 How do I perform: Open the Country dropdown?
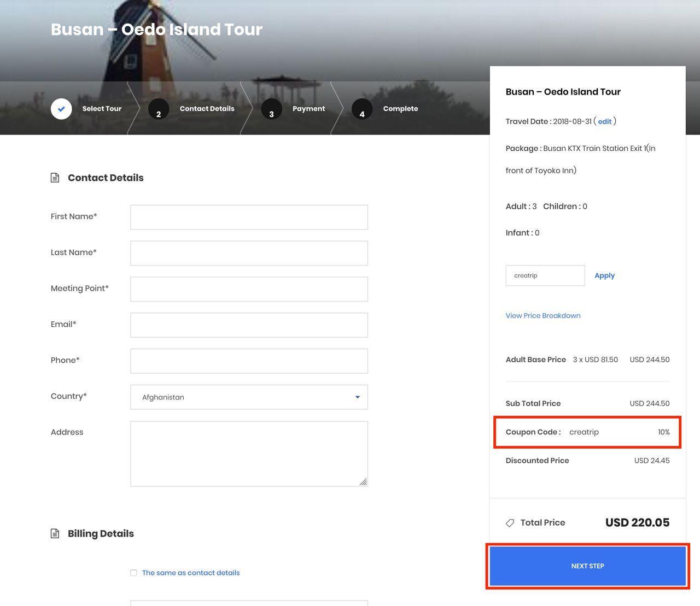(x=249, y=397)
